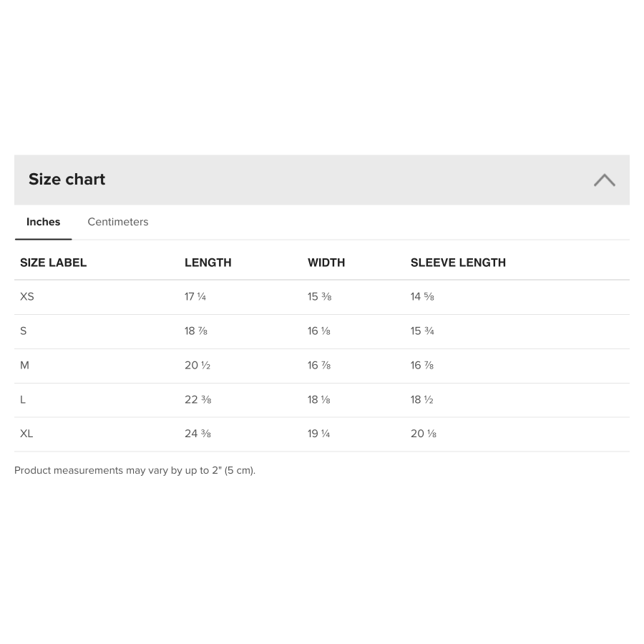644x644 pixels.
Task: Click the product measurements disclaimer text
Action: [135, 470]
